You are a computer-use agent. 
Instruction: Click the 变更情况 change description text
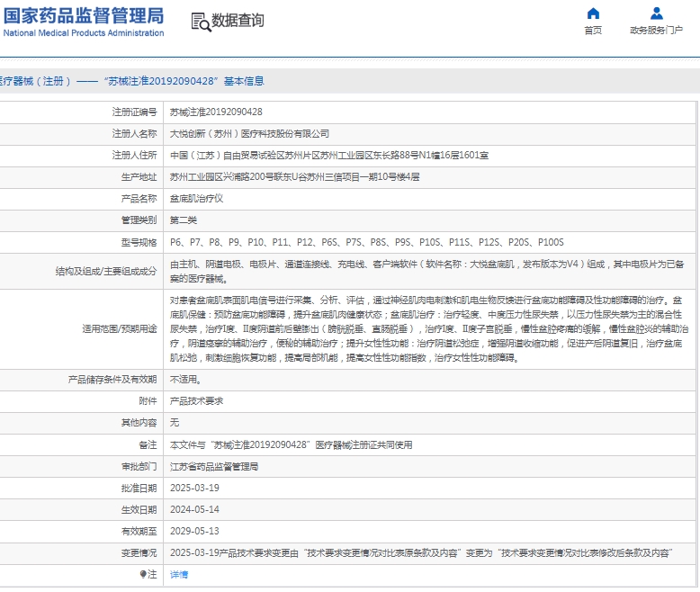(x=421, y=553)
